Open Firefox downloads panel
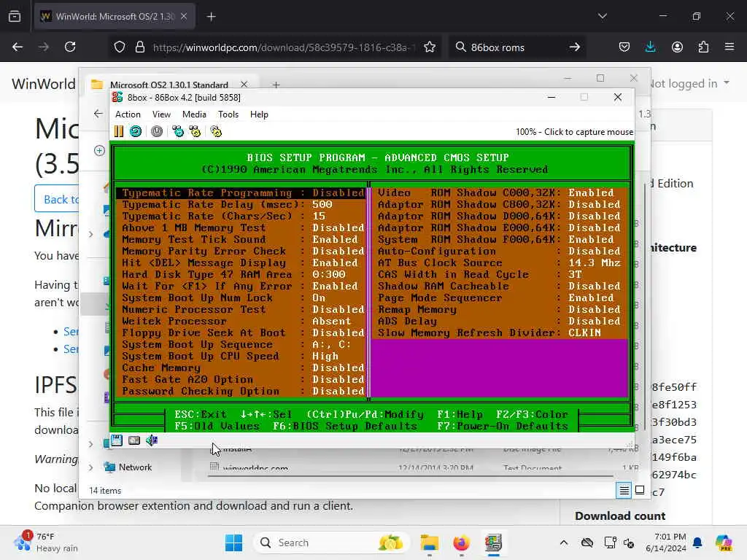The height and width of the screenshot is (560, 747). click(650, 47)
